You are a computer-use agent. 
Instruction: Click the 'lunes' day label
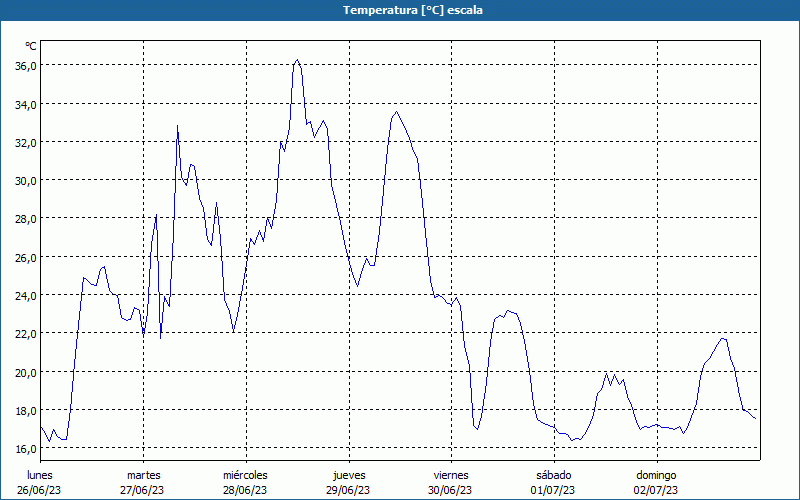pos(40,475)
